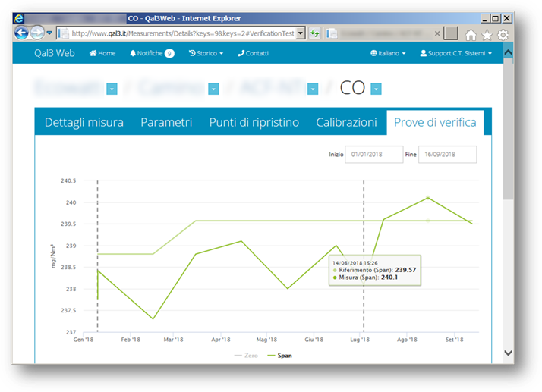Image resolution: width=542 pixels, height=392 pixels.
Task: Go to Home in the navbar
Action: coord(102,53)
